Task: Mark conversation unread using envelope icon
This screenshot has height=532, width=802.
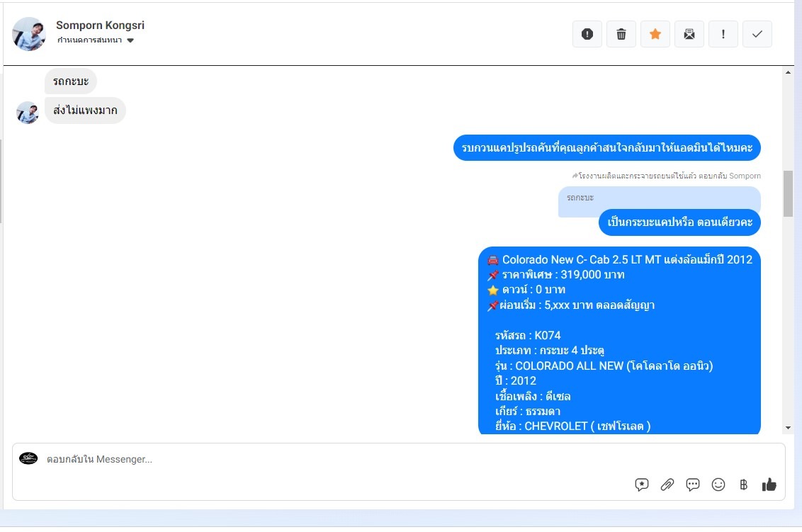Action: coord(689,34)
